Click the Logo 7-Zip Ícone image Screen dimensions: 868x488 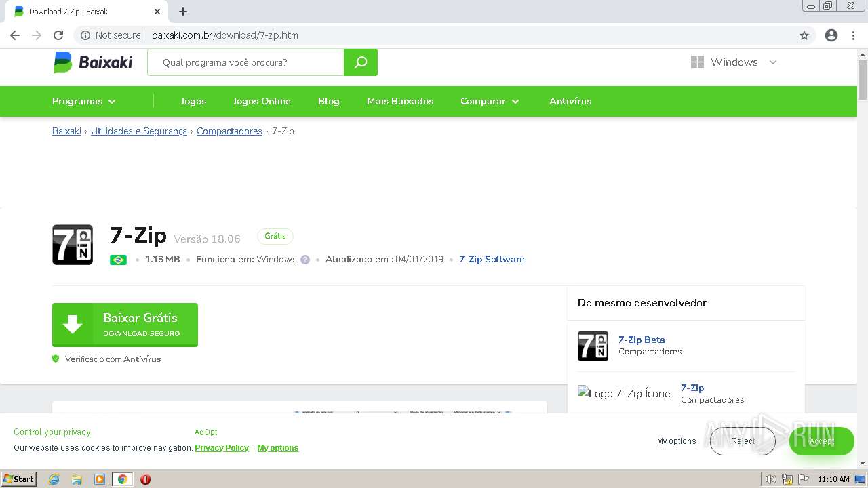click(x=624, y=393)
